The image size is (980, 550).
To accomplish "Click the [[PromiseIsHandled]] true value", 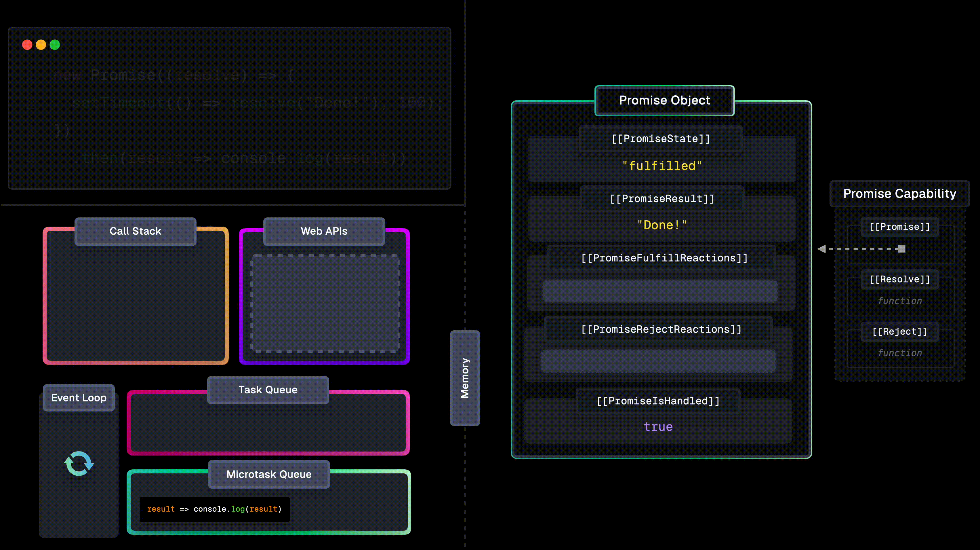I will tap(658, 427).
